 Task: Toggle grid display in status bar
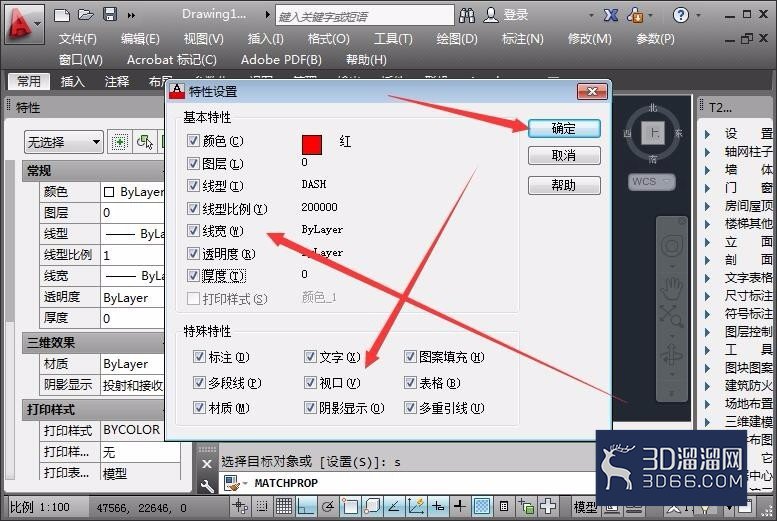(x=284, y=506)
